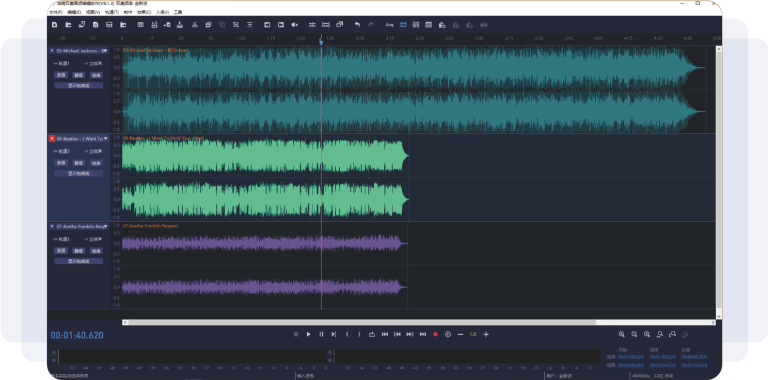Toggle 录音 button on Aretha Franklin track
The height and width of the screenshot is (380, 768).
(61, 250)
